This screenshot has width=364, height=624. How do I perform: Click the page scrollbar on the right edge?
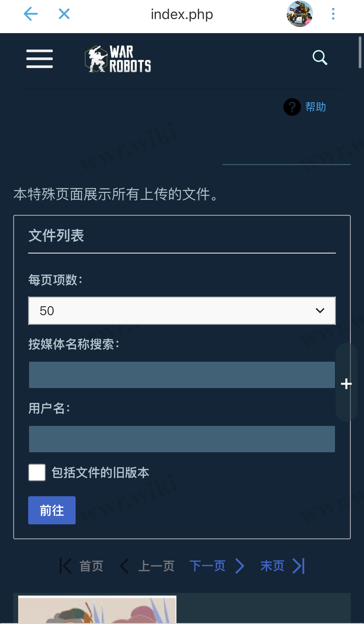pyautogui.click(x=360, y=53)
